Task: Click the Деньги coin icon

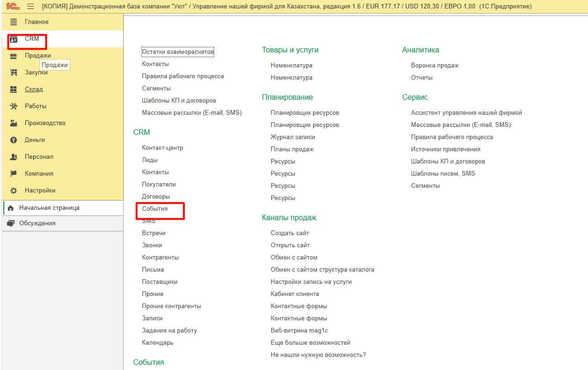Action: pyautogui.click(x=14, y=140)
